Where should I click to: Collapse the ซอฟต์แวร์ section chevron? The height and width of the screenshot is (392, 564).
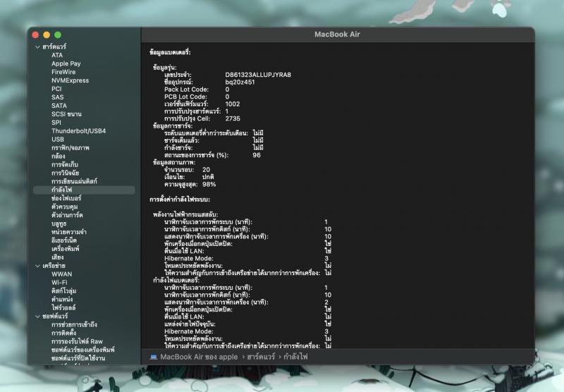click(37, 317)
